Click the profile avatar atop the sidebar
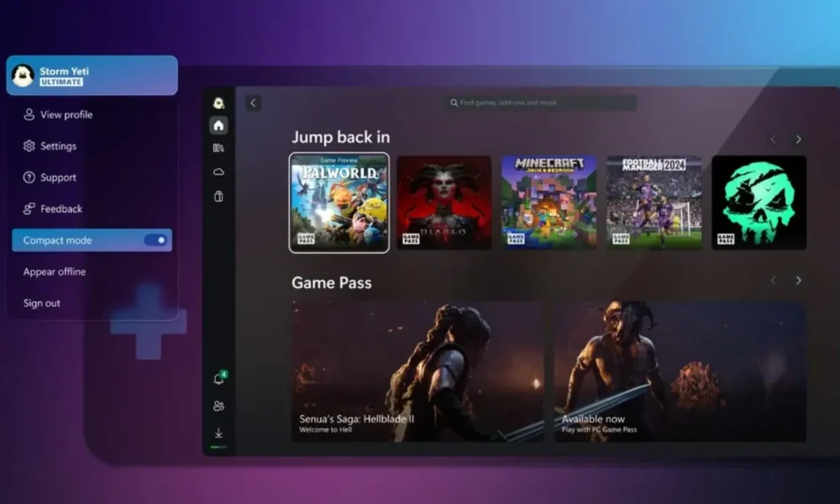This screenshot has height=504, width=840. point(218,102)
